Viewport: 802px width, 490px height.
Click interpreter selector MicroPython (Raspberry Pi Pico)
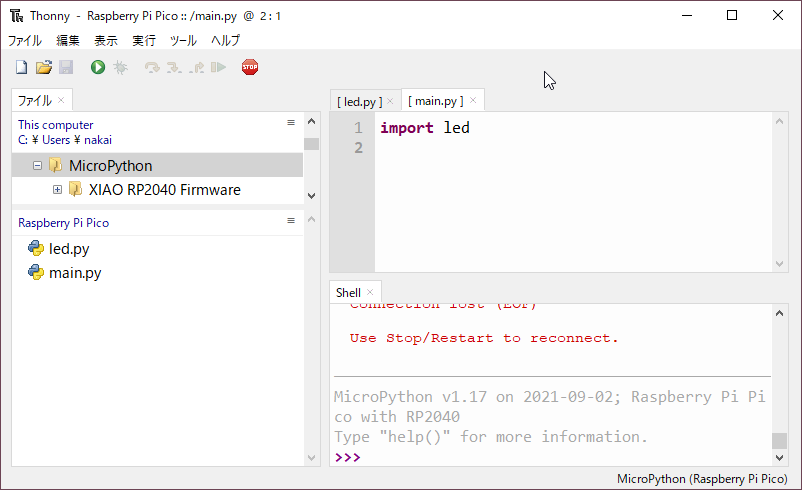click(702, 479)
